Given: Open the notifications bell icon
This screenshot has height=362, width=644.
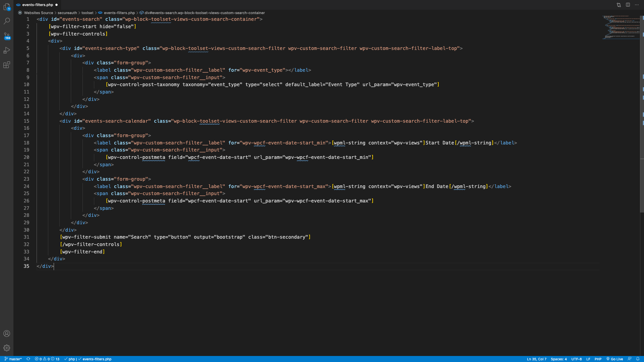Looking at the screenshot, I should click(638, 359).
